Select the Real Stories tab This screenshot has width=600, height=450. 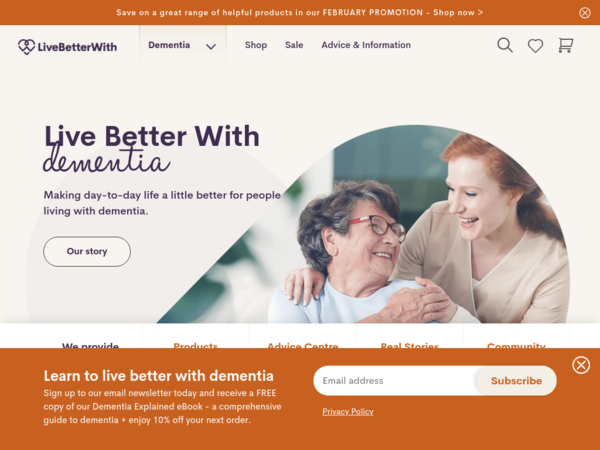pyautogui.click(x=409, y=344)
